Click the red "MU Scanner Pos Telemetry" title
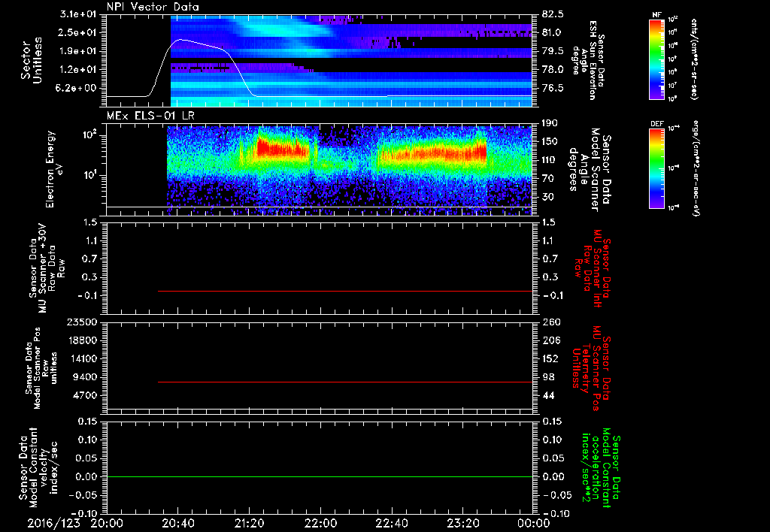The image size is (770, 532). [x=591, y=368]
